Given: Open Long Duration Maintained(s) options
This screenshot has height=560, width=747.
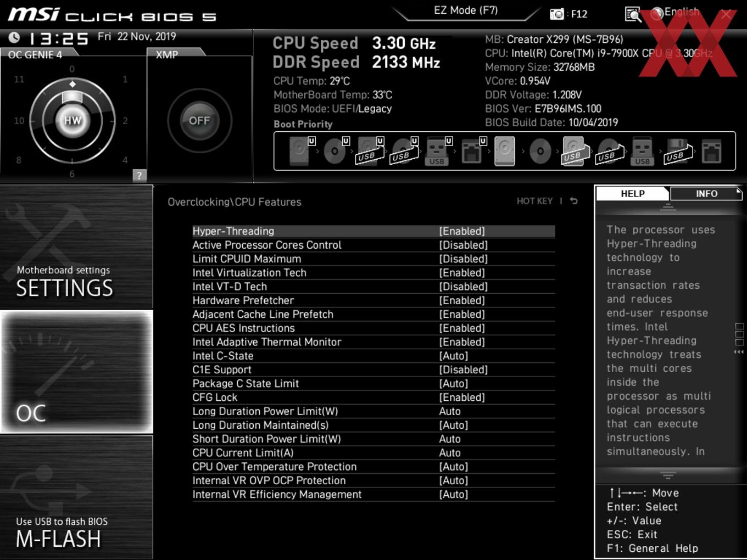Looking at the screenshot, I should coord(374,425).
